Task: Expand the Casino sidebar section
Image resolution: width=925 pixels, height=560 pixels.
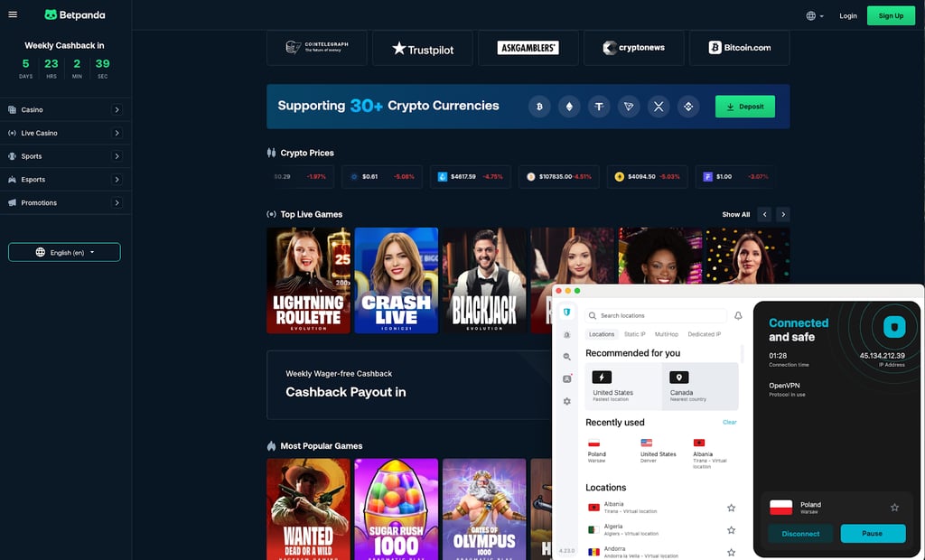Action: pyautogui.click(x=117, y=110)
